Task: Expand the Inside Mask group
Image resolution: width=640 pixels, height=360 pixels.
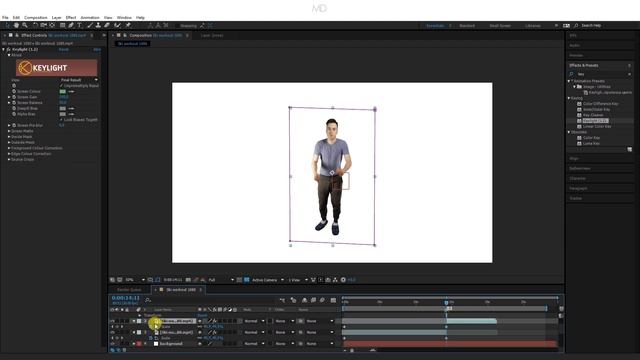Action: (9, 137)
